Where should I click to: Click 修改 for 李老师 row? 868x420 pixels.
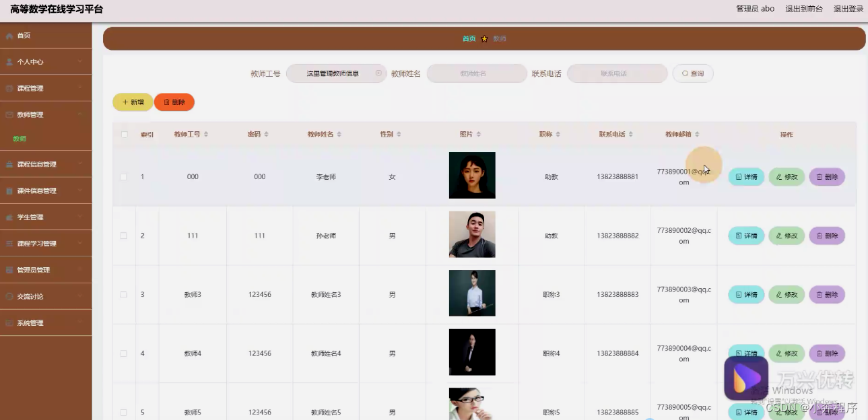tap(787, 177)
